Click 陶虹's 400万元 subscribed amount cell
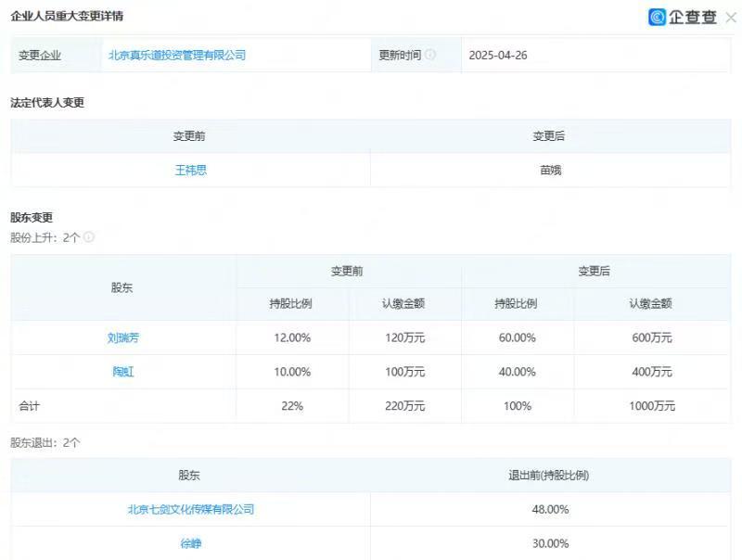 pyautogui.click(x=651, y=372)
